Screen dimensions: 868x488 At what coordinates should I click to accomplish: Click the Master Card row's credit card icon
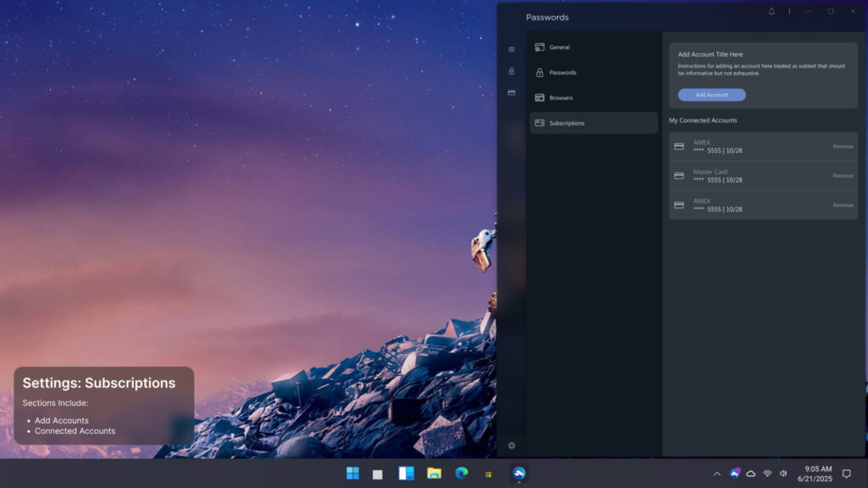click(679, 175)
